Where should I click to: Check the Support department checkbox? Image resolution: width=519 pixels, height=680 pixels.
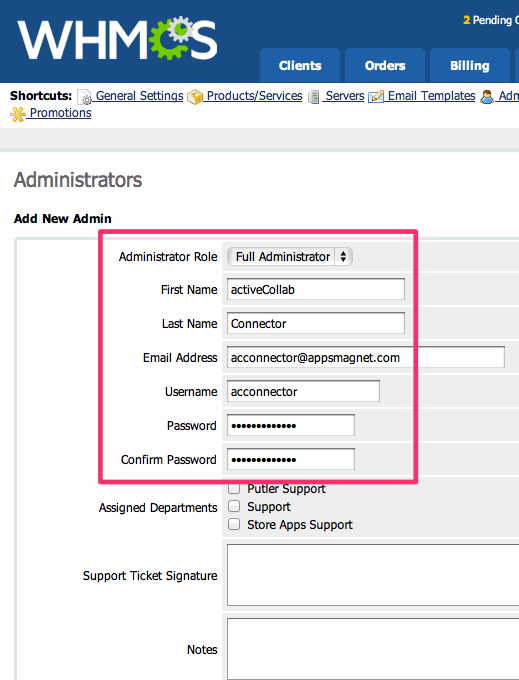(234, 506)
